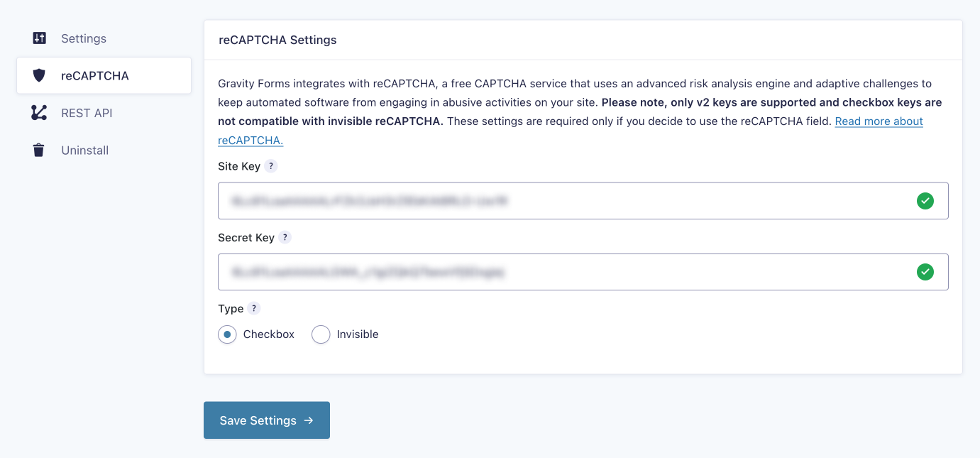The image size is (980, 458).
Task: Click the Site Key help tooltip icon
Action: click(x=270, y=166)
